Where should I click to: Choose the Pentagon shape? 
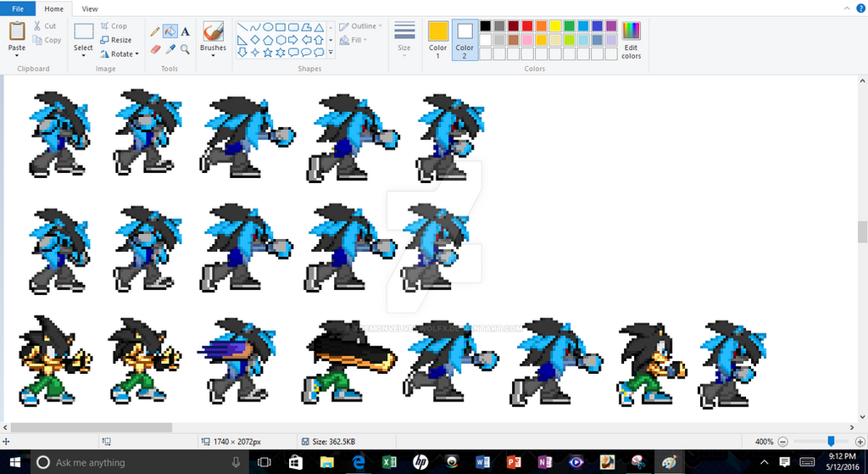[x=268, y=40]
